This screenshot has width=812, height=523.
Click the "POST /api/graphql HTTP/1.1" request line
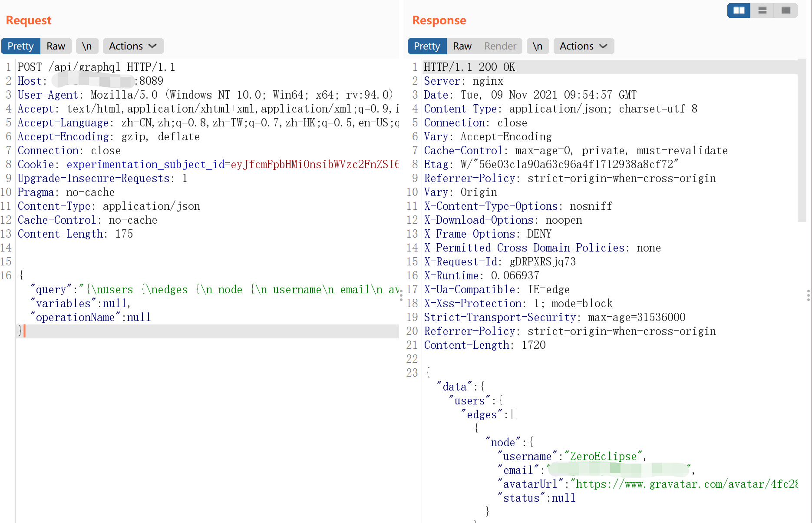pos(96,67)
